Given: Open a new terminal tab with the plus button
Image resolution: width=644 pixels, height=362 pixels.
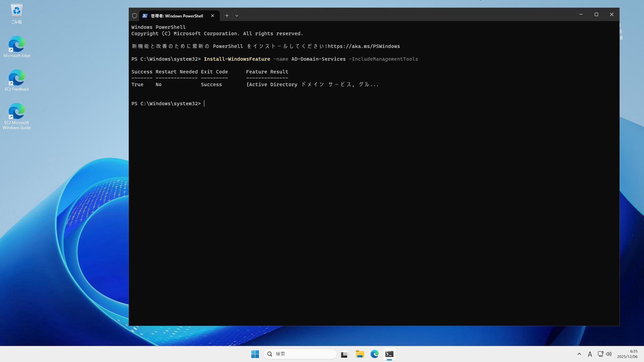Looking at the screenshot, I should click(x=227, y=16).
